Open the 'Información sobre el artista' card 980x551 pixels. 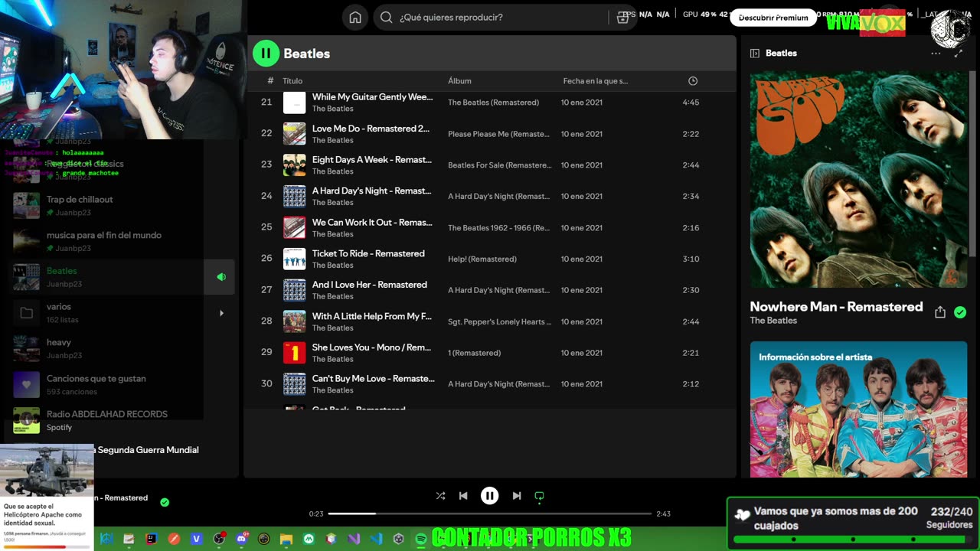[x=858, y=409]
